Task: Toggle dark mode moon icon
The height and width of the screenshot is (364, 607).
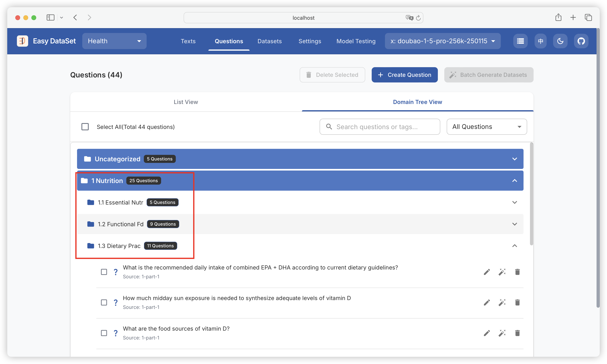Action: click(x=560, y=41)
